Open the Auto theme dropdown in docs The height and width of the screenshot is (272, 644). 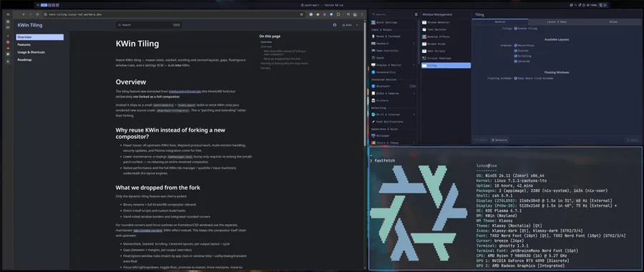(x=350, y=25)
